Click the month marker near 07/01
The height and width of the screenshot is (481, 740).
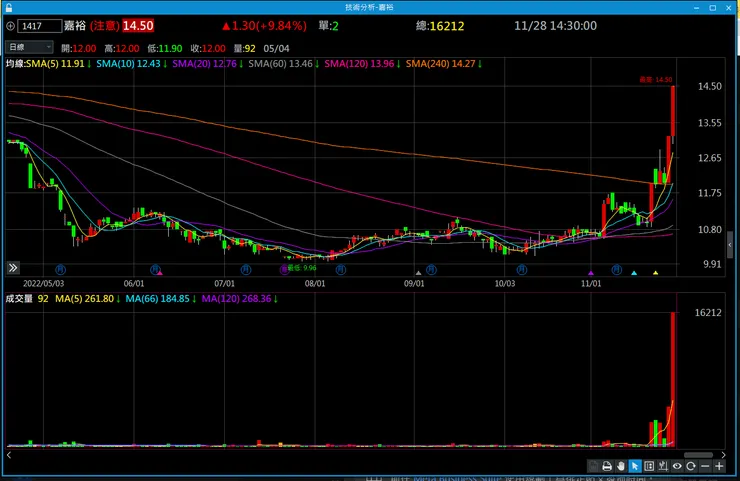click(246, 270)
